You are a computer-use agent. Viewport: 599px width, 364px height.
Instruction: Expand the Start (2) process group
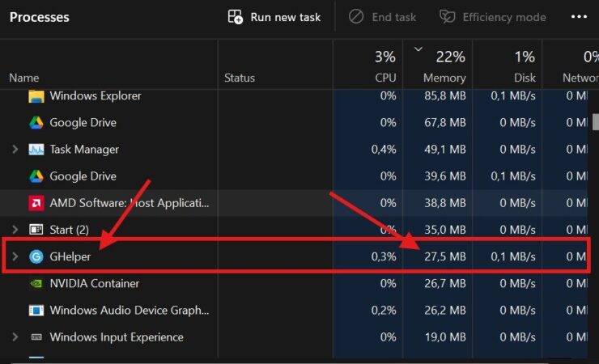tap(15, 230)
